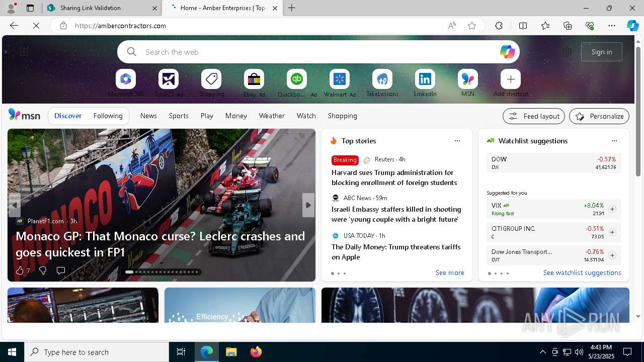Image resolution: width=644 pixels, height=362 pixels.
Task: Toggle Split screen icon in toolbar
Action: tap(523, 26)
